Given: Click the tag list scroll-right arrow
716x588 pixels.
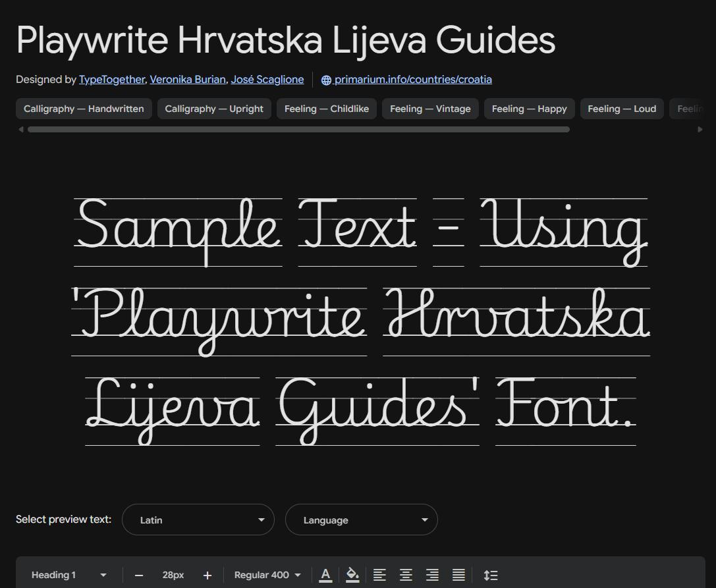Looking at the screenshot, I should (700, 129).
